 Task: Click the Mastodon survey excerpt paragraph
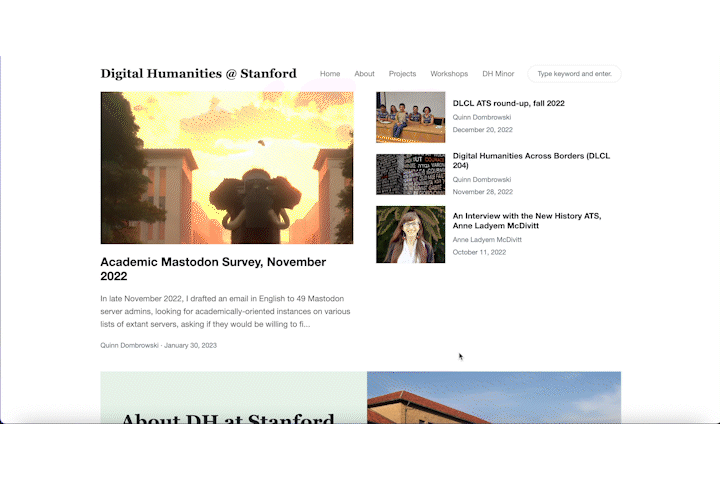click(x=225, y=311)
